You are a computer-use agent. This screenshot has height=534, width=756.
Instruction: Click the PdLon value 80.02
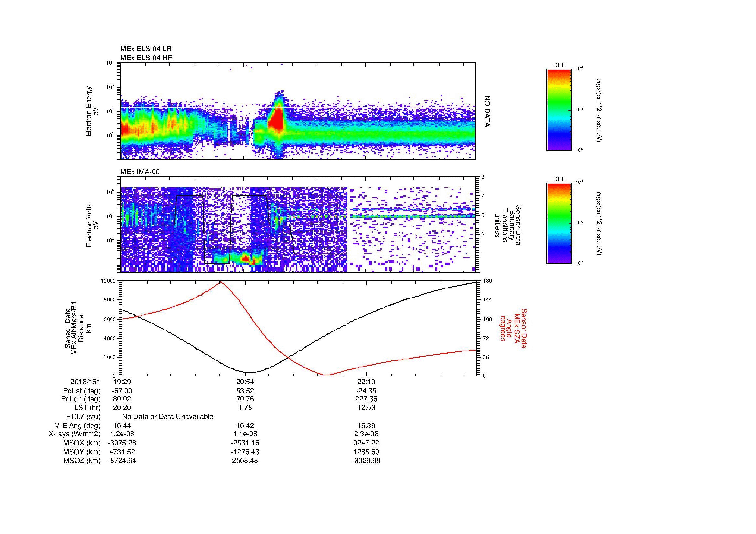tap(122, 399)
